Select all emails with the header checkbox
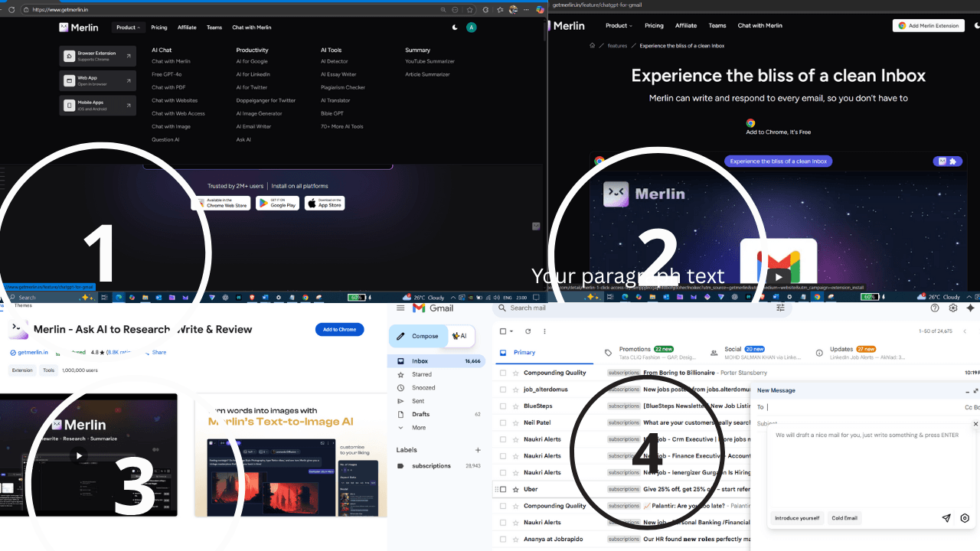The image size is (980, 551). pyautogui.click(x=501, y=331)
